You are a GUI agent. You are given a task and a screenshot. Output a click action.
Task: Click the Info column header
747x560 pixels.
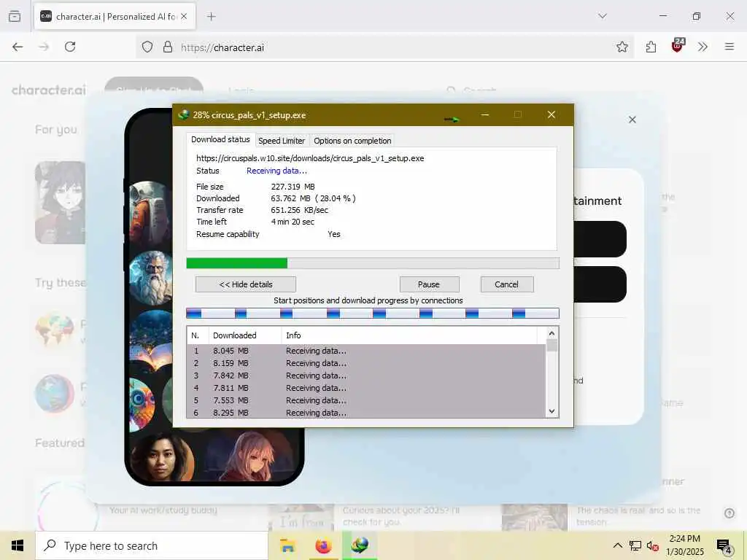pos(409,335)
